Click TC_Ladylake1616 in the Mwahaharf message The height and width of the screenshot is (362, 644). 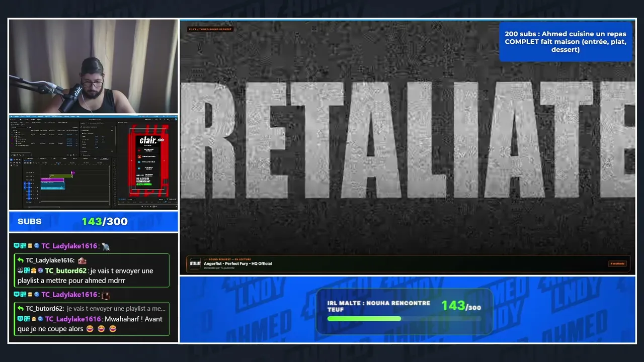coord(73,319)
